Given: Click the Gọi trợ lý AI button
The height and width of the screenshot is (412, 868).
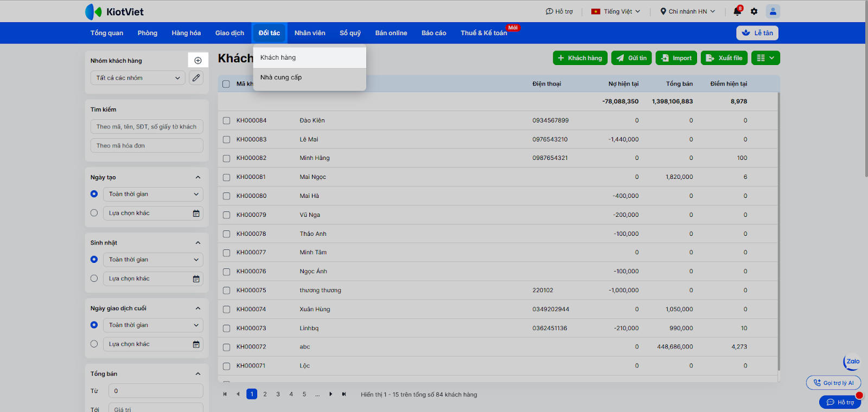Looking at the screenshot, I should 833,383.
